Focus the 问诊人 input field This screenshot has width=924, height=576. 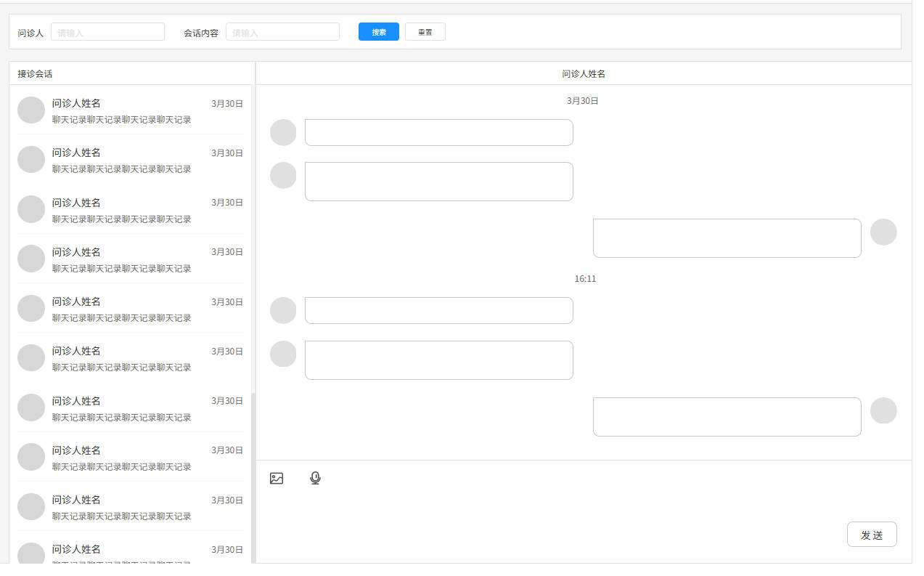107,32
